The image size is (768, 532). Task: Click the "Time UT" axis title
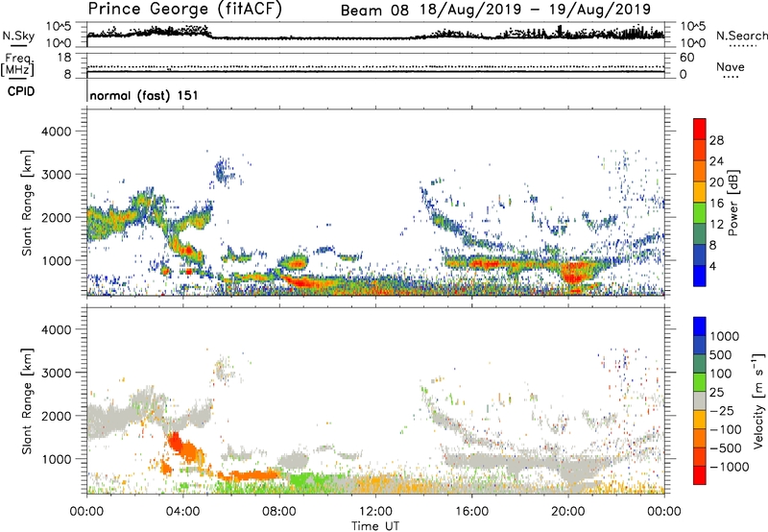point(375,526)
